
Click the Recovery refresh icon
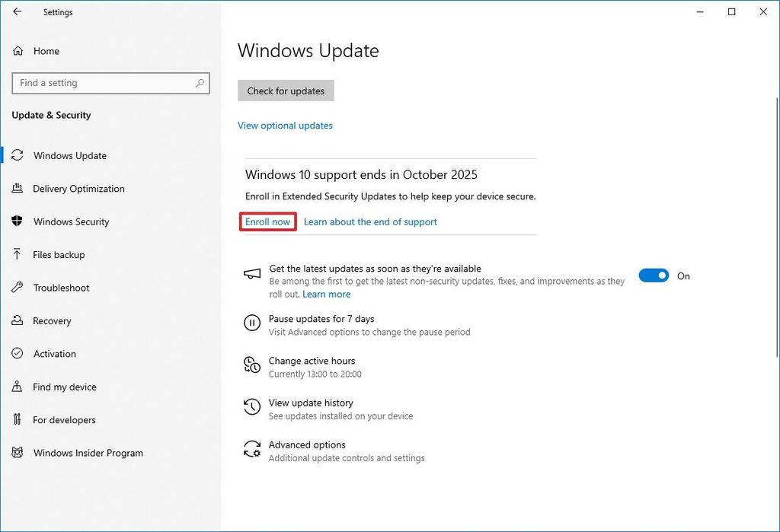[18, 320]
